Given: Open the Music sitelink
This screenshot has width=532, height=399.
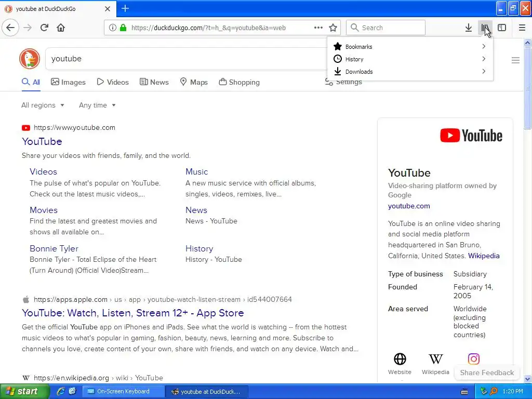Looking at the screenshot, I should pyautogui.click(x=196, y=171).
